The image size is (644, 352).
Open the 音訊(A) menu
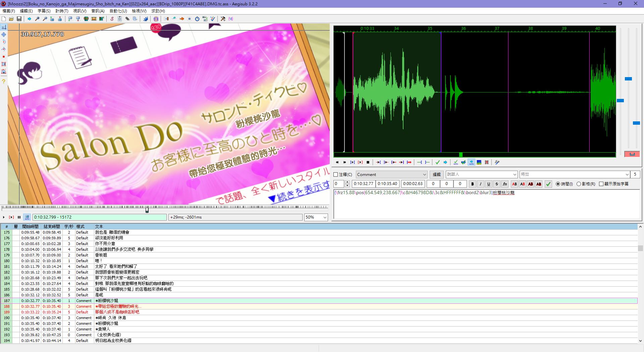coord(98,11)
